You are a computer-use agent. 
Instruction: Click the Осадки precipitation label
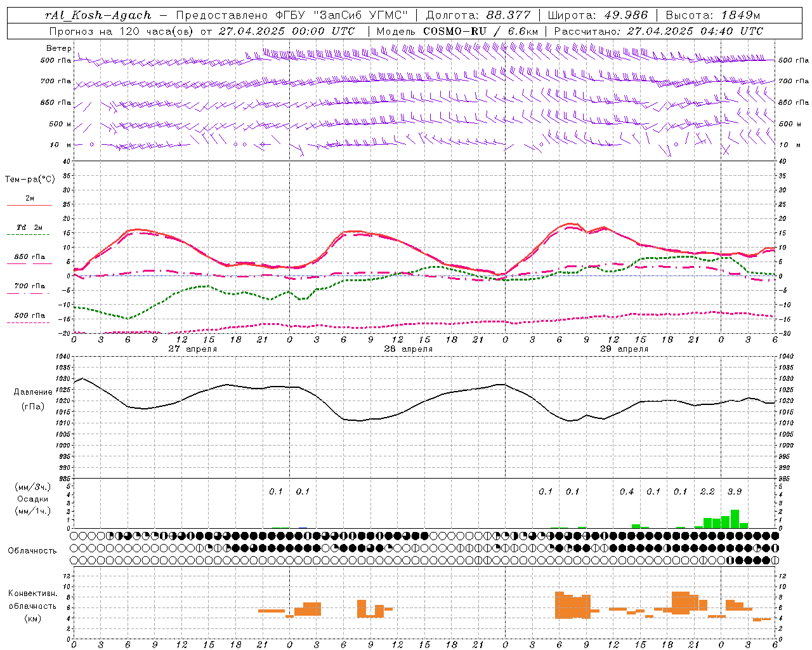click(32, 499)
